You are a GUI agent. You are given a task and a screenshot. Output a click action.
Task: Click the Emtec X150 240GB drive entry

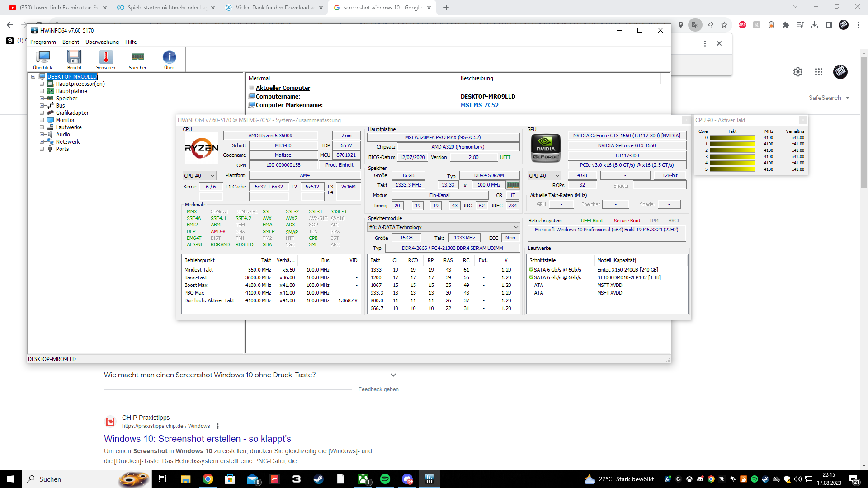[627, 270]
